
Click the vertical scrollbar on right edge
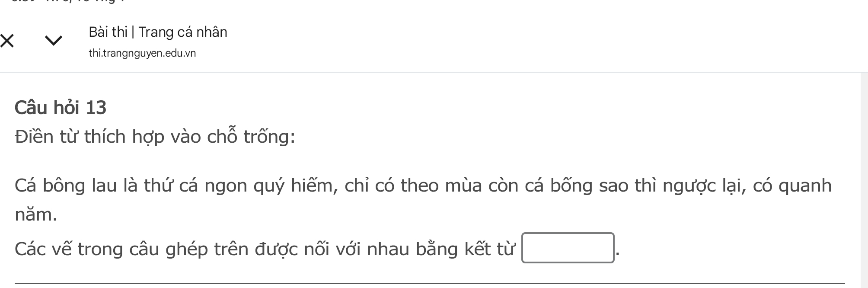click(864, 173)
